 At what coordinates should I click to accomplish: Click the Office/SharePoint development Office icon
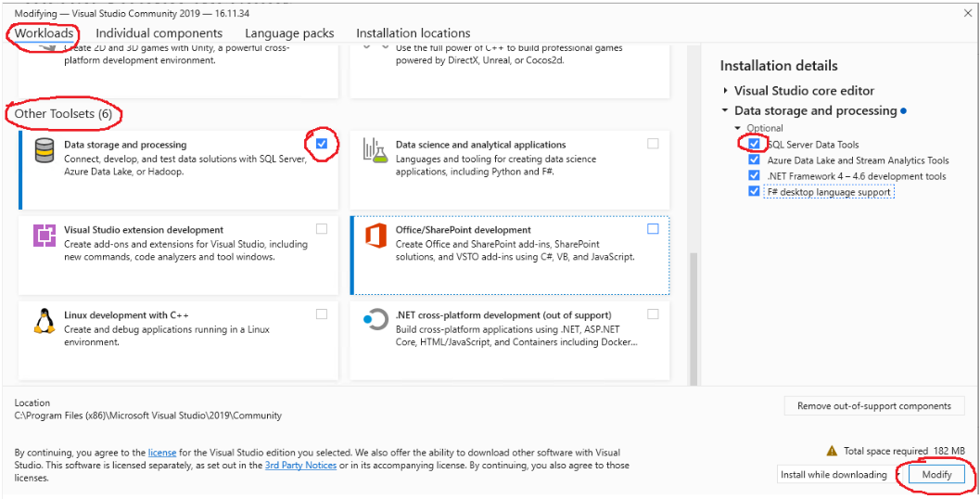pos(375,237)
